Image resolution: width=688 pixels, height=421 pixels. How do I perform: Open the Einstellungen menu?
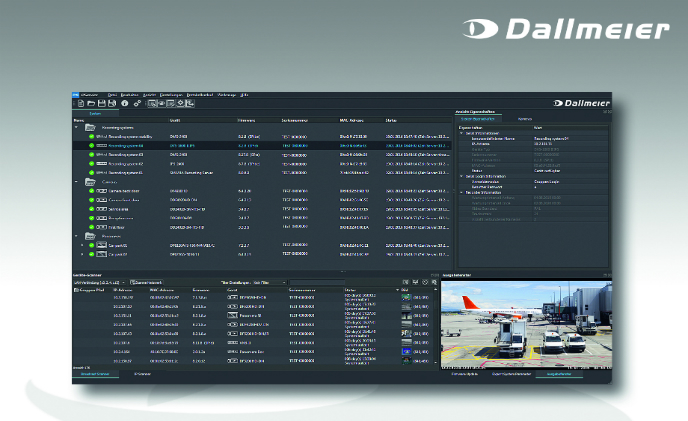click(171, 95)
